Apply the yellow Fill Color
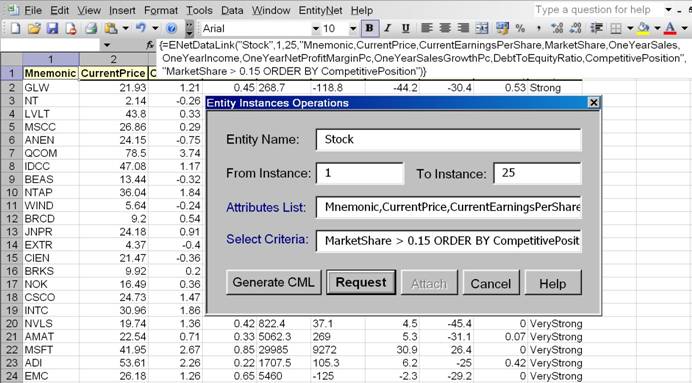 coord(644,29)
